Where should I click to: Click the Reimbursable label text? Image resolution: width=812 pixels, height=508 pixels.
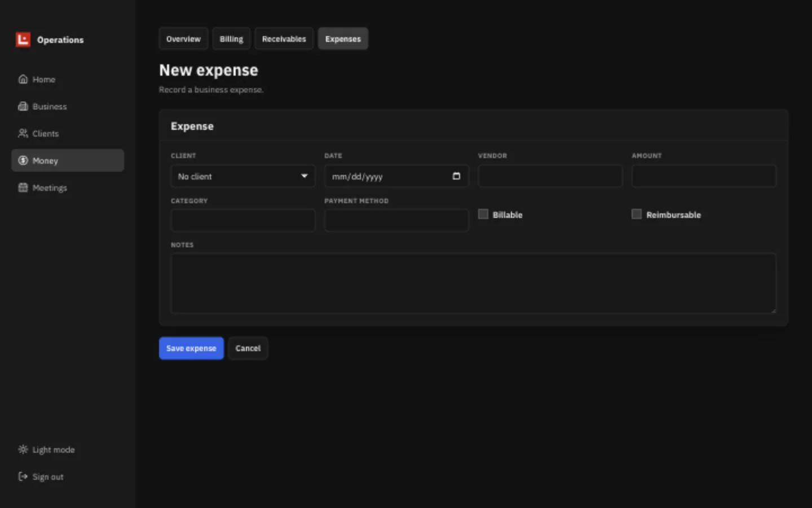(x=673, y=214)
